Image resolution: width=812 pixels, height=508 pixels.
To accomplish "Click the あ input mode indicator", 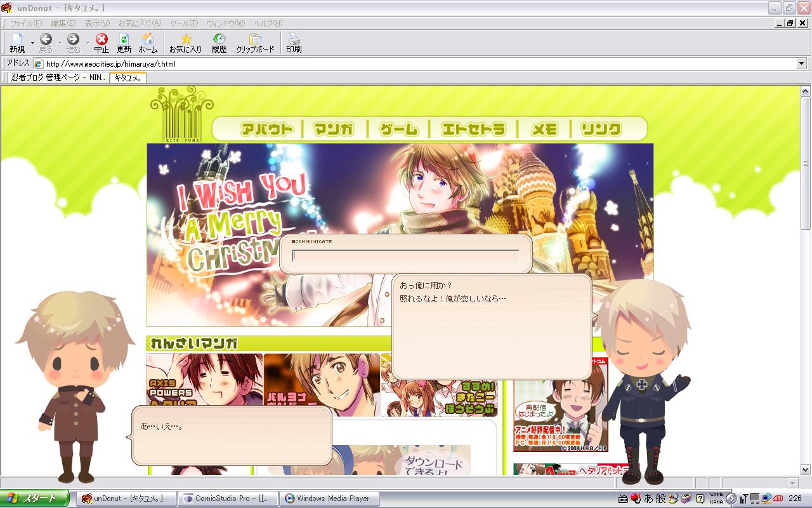I will click(648, 498).
